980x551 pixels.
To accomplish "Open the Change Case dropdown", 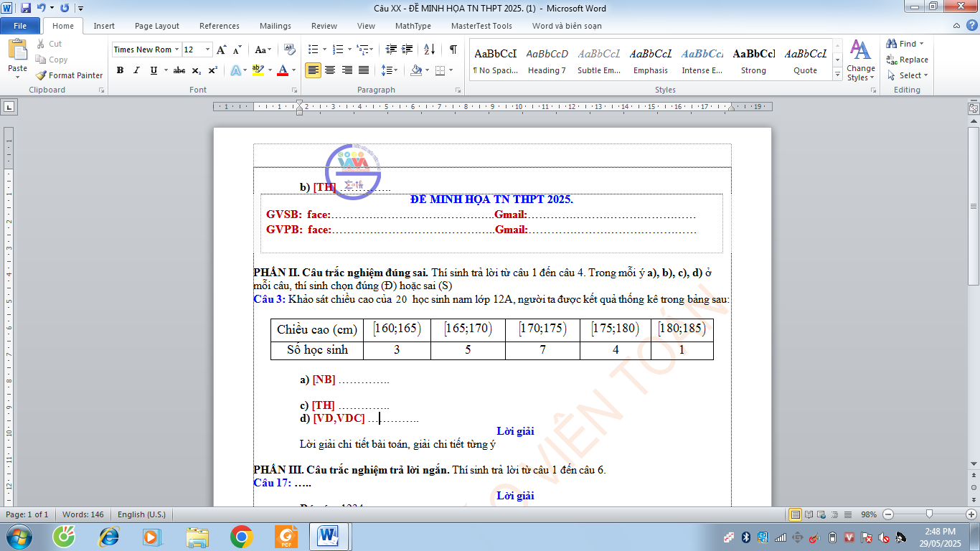I will pyautogui.click(x=263, y=50).
